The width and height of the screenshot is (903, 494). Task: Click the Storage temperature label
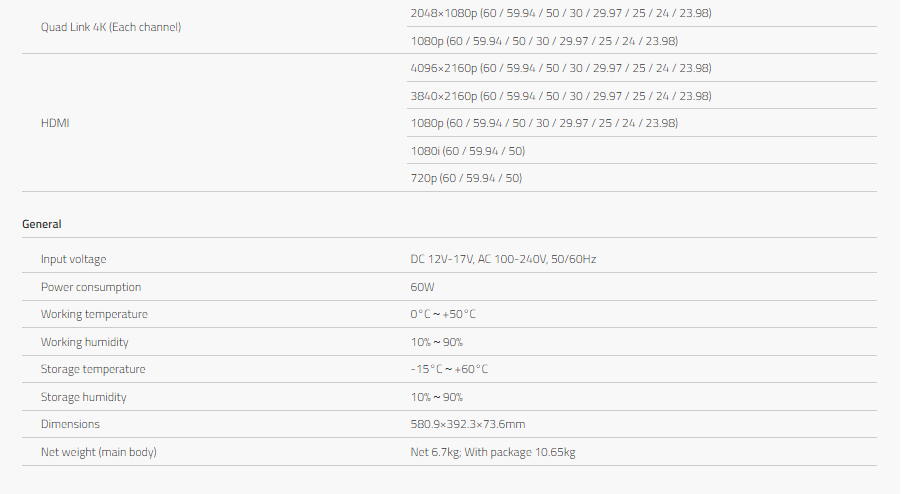(93, 369)
